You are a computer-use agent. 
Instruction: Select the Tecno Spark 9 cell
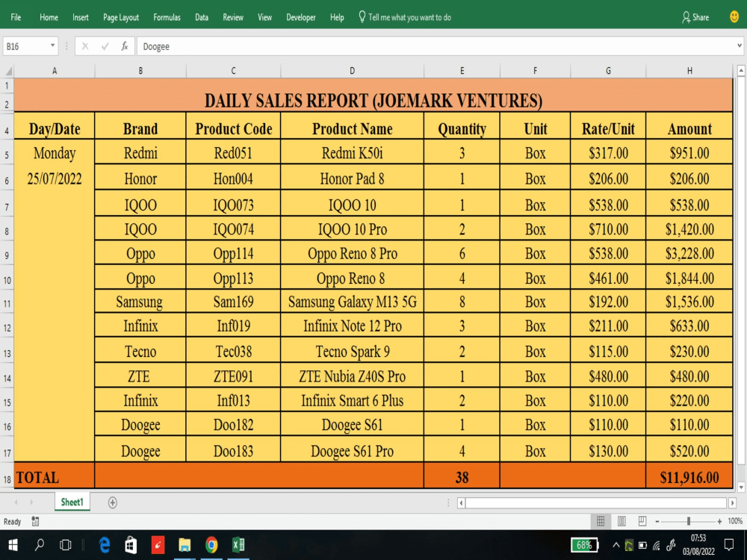click(x=352, y=352)
